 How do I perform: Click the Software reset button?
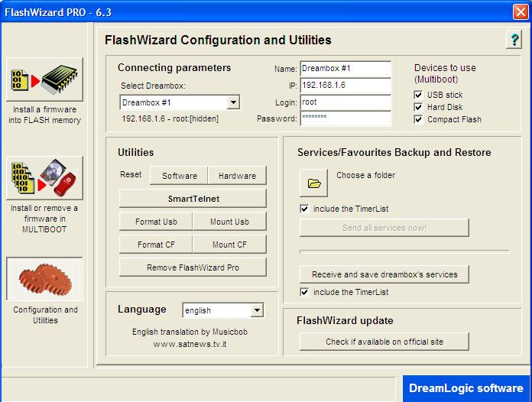[179, 176]
